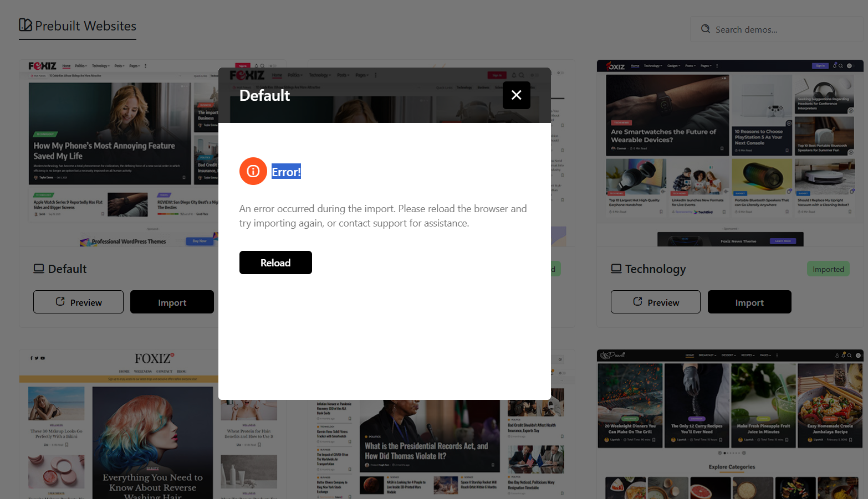Click external-link icon in Default Preview button
The height and width of the screenshot is (499, 868).
pyautogui.click(x=60, y=302)
